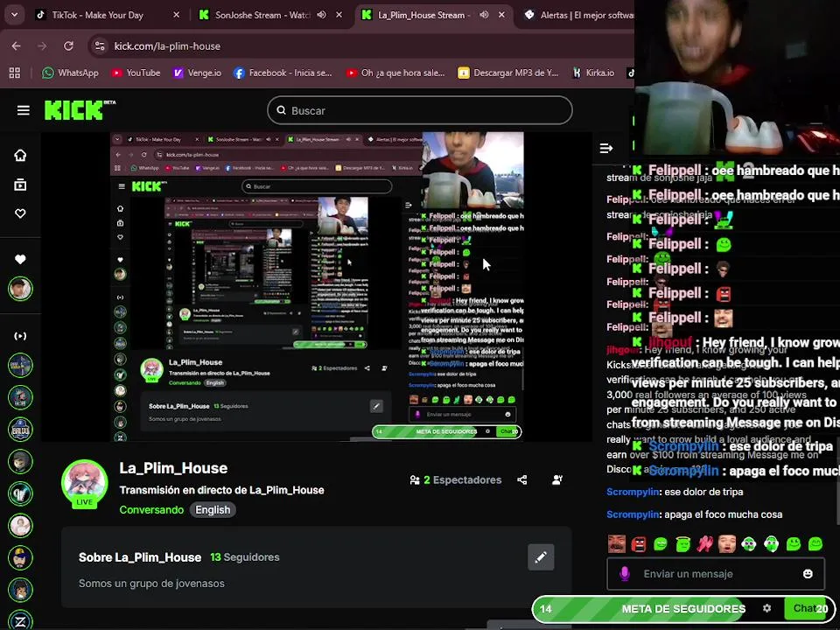The image size is (840, 630).
Task: Open settings gear on follower goal bar
Action: tap(766, 608)
